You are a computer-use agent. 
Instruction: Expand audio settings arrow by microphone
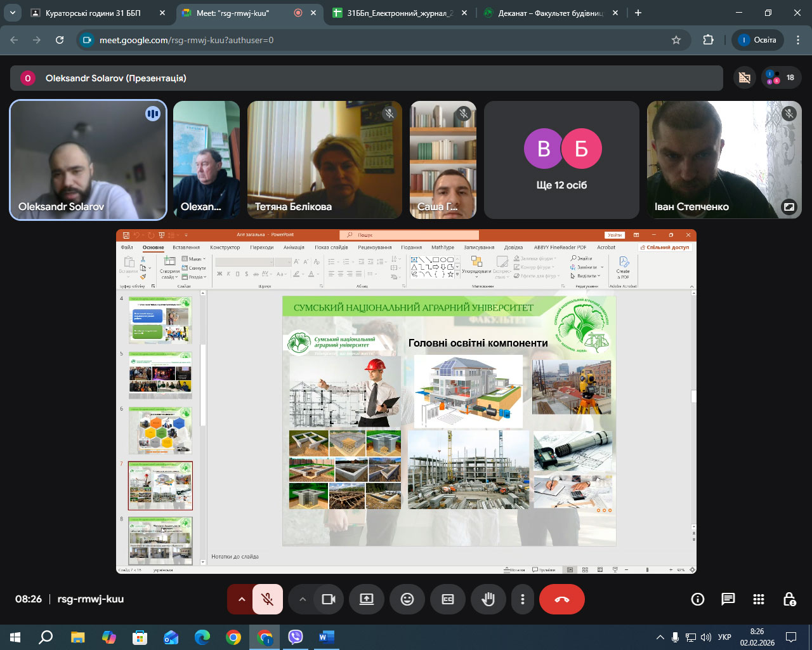click(x=241, y=599)
